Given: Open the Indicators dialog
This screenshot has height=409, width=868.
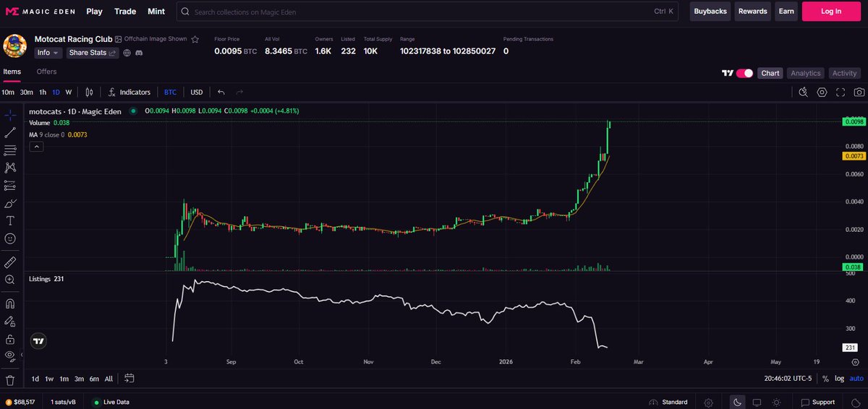Looking at the screenshot, I should (x=129, y=92).
